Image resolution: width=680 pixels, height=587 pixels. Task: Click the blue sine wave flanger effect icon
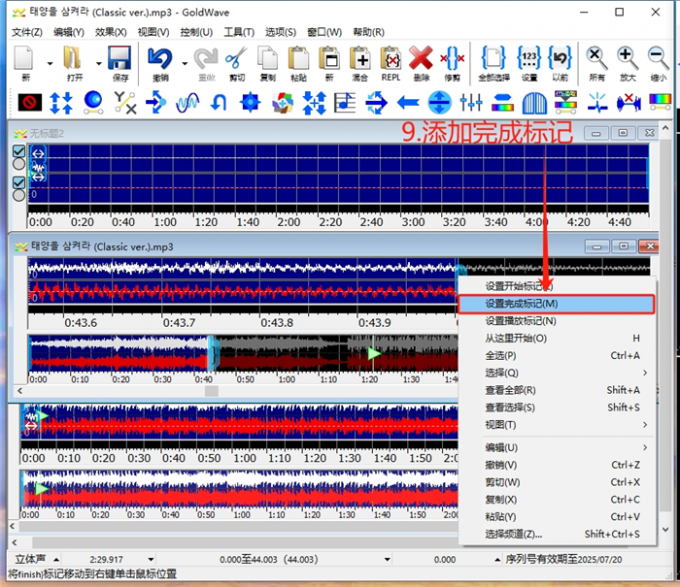click(188, 103)
